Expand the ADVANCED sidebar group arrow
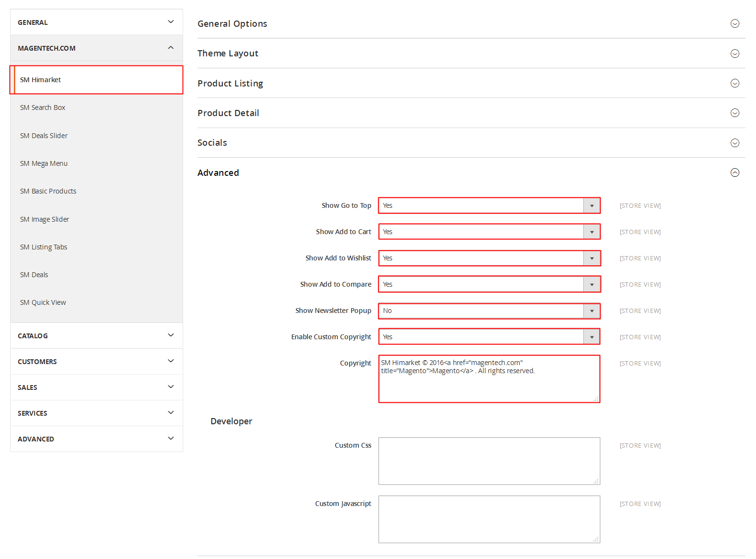756x559 pixels. pyautogui.click(x=171, y=439)
